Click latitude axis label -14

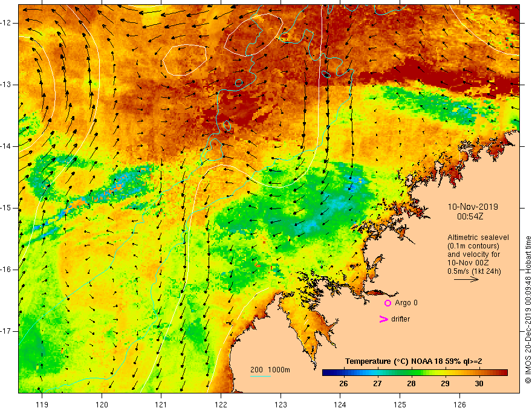click(x=6, y=146)
